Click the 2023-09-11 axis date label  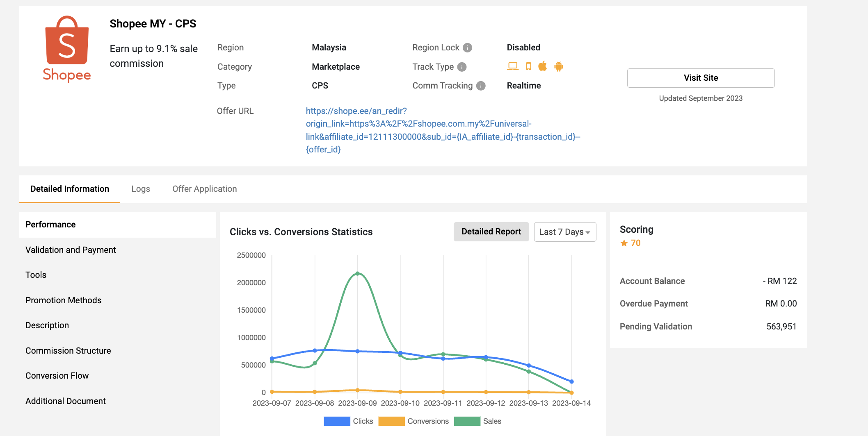pyautogui.click(x=443, y=403)
